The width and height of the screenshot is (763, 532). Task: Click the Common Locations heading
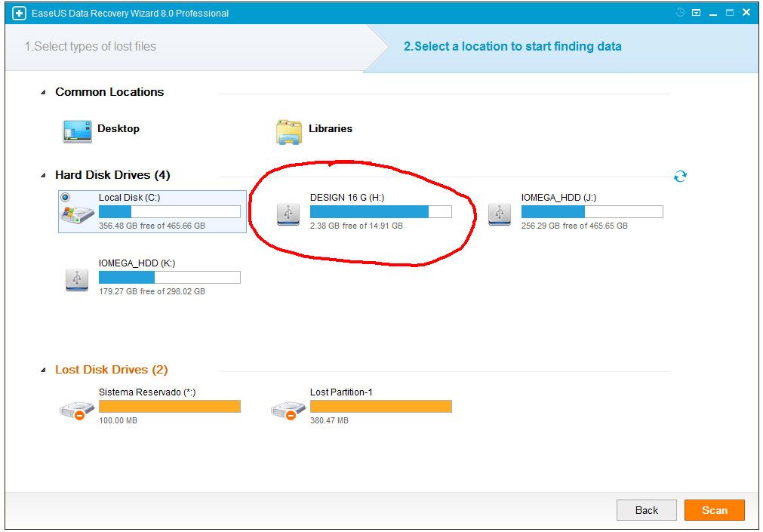click(x=109, y=92)
